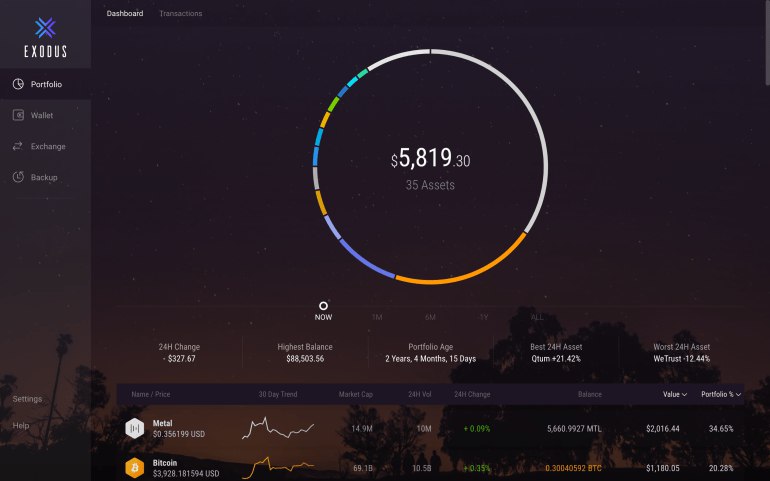
Task: Click Metal's +0.09% change value
Action: (x=477, y=428)
